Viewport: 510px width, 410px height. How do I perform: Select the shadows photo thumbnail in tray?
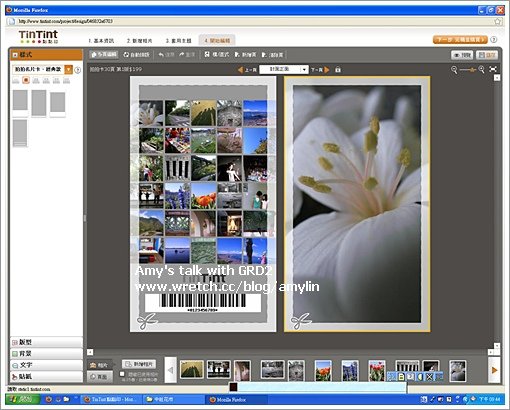[x=192, y=369]
